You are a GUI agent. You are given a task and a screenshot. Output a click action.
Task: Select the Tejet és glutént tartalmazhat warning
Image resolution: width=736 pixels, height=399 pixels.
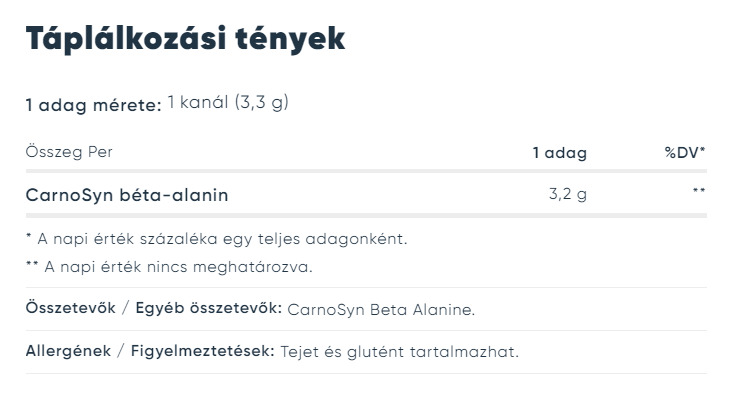pyautogui.click(x=399, y=352)
